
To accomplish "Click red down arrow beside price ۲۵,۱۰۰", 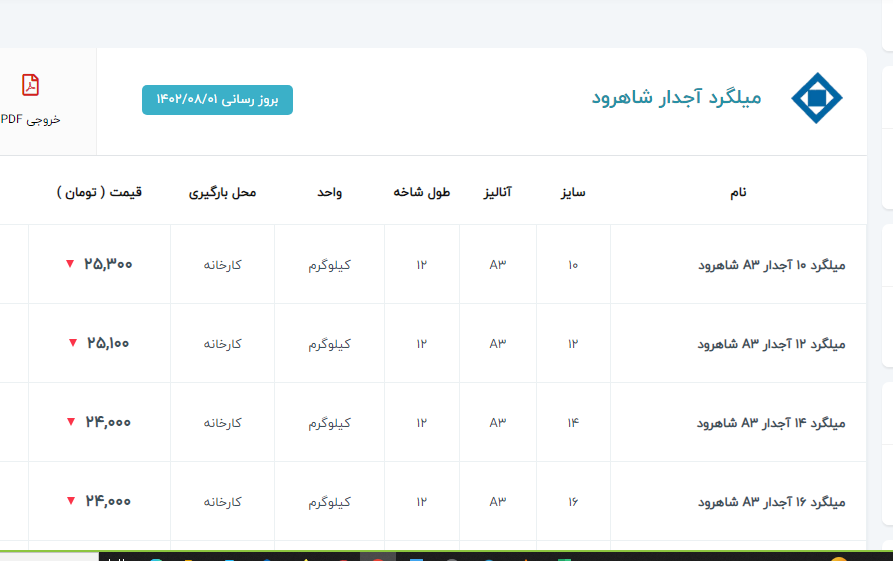I will (x=72, y=343).
